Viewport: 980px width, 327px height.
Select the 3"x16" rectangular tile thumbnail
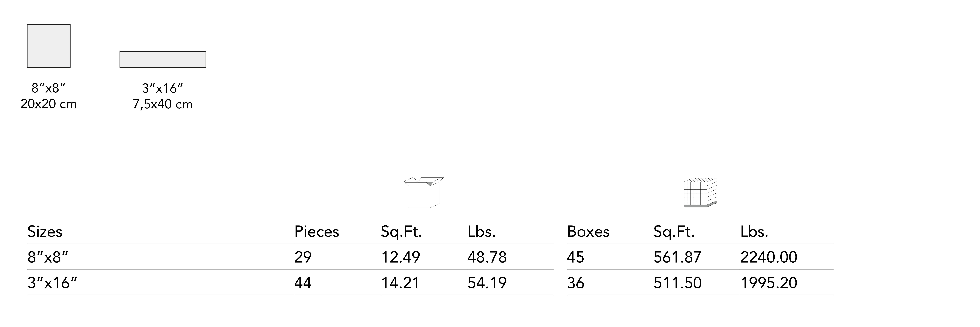click(163, 59)
